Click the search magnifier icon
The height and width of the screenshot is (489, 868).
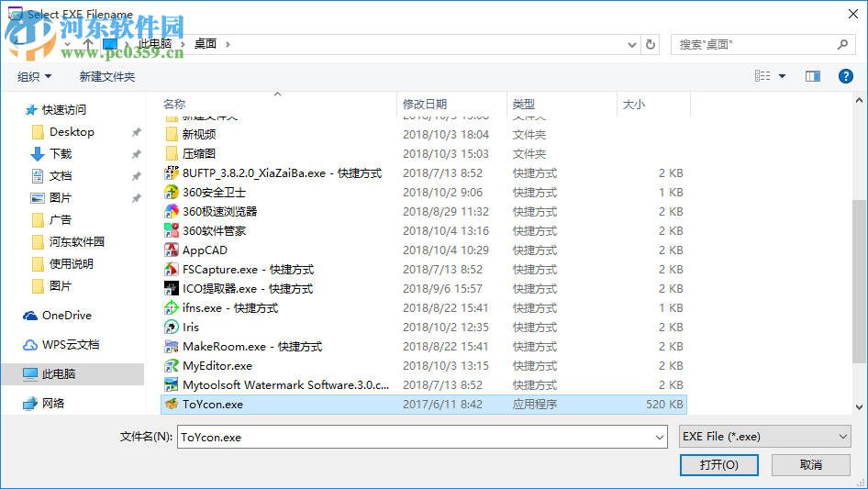842,44
